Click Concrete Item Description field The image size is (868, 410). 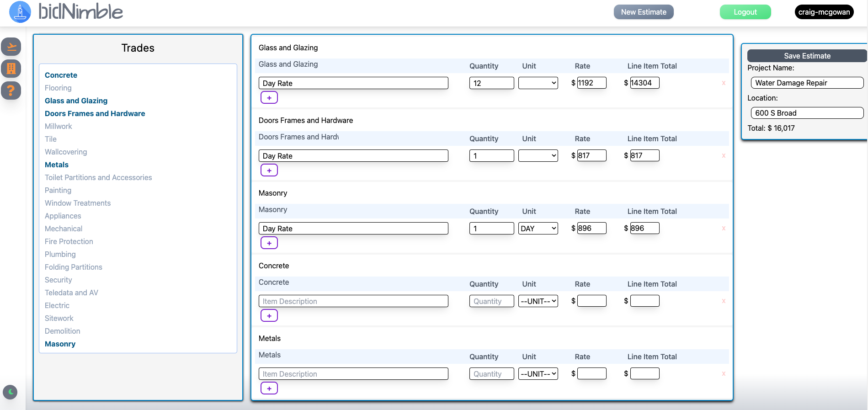click(x=353, y=301)
